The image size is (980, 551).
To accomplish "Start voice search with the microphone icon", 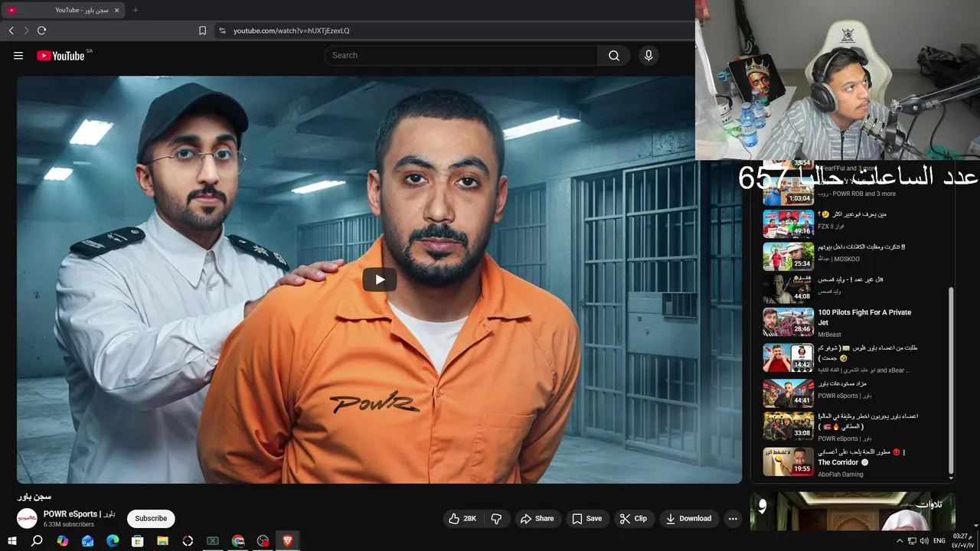I will tap(648, 55).
